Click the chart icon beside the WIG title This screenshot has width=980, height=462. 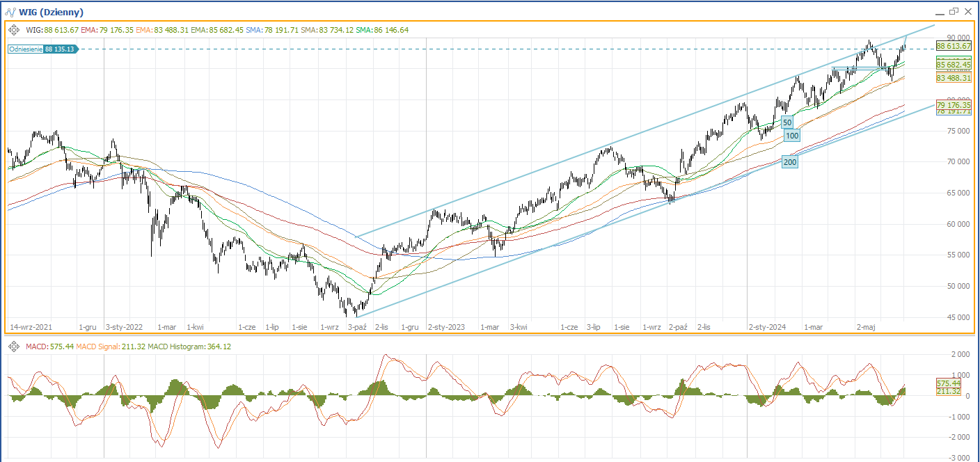click(12, 12)
